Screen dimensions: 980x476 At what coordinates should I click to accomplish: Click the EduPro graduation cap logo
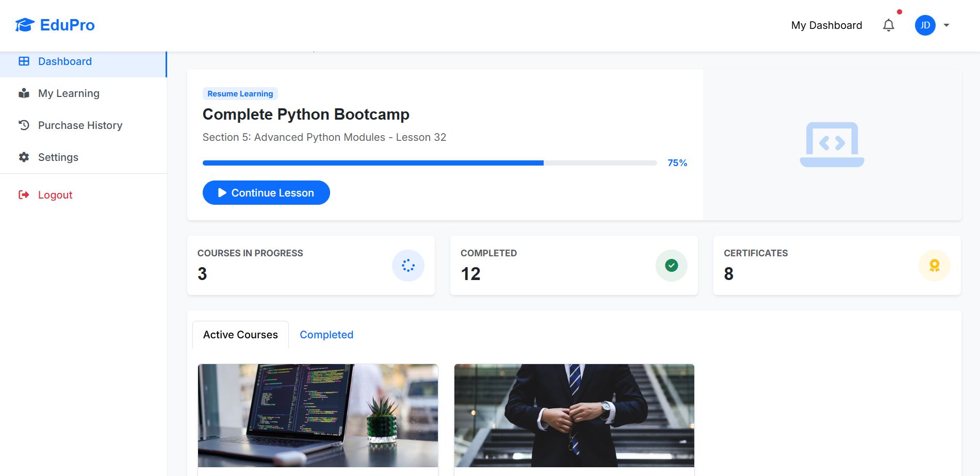coord(25,25)
